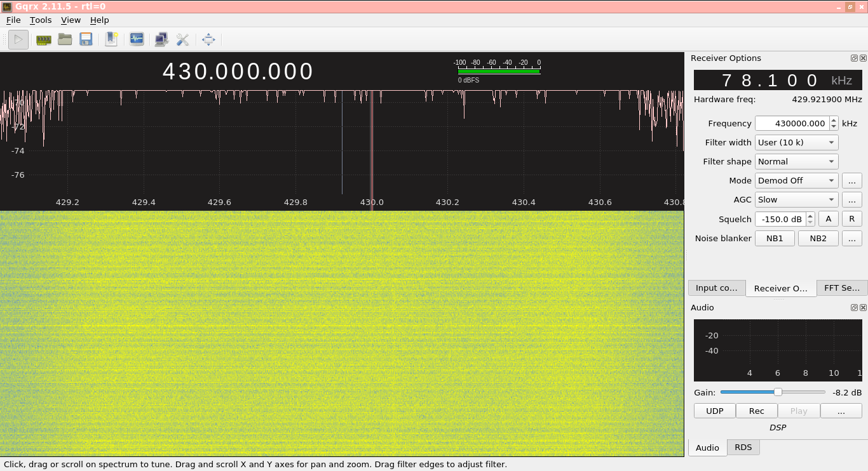The image size is (868, 471).
Task: Click the 429.6 label on frequency axis
Action: point(219,202)
